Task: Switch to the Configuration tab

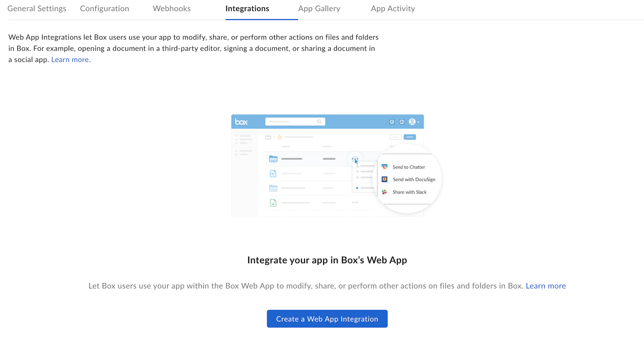Action: (104, 8)
